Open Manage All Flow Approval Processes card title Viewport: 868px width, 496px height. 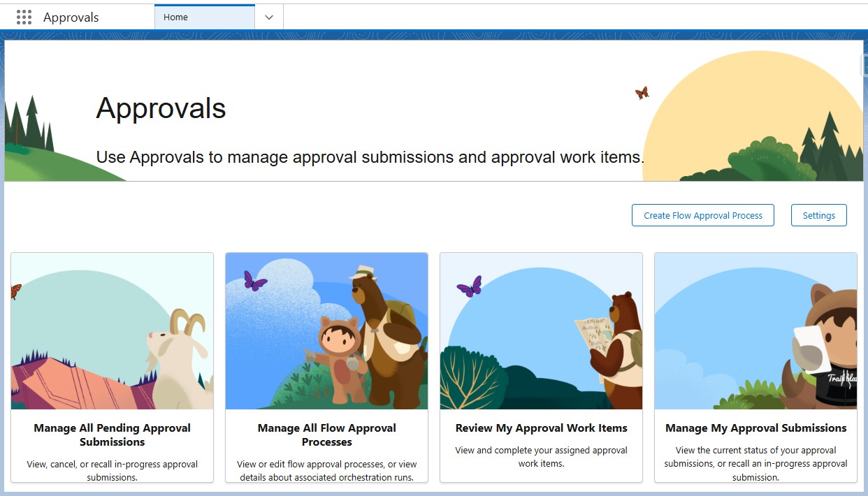(x=326, y=435)
